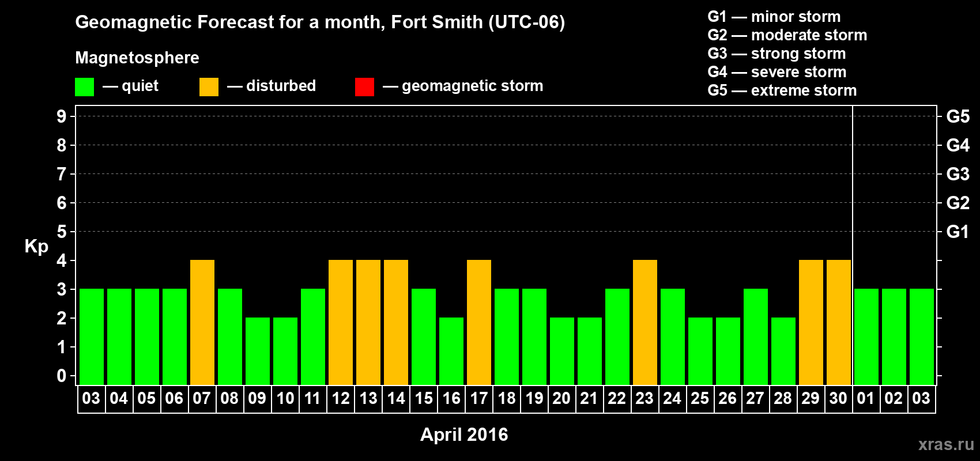Click the green bar for April 09
Image resolution: width=980 pixels, height=461 pixels.
point(258,352)
